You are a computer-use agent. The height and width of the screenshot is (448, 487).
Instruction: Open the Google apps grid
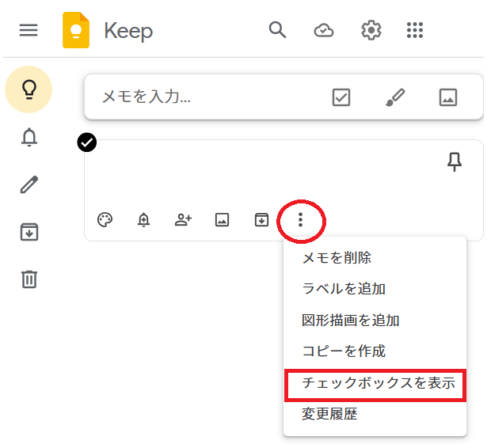click(415, 30)
